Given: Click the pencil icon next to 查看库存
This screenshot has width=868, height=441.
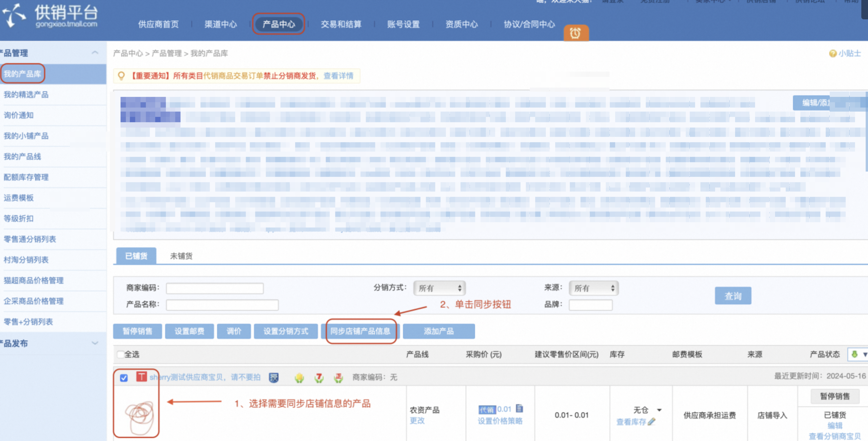Looking at the screenshot, I should pyautogui.click(x=652, y=421).
